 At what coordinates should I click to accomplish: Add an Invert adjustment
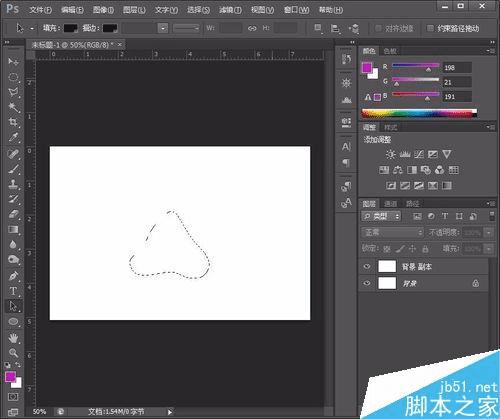tap(391, 186)
